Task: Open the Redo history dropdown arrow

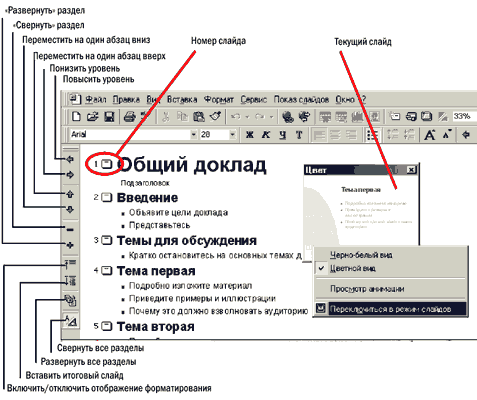Action: tap(271, 117)
